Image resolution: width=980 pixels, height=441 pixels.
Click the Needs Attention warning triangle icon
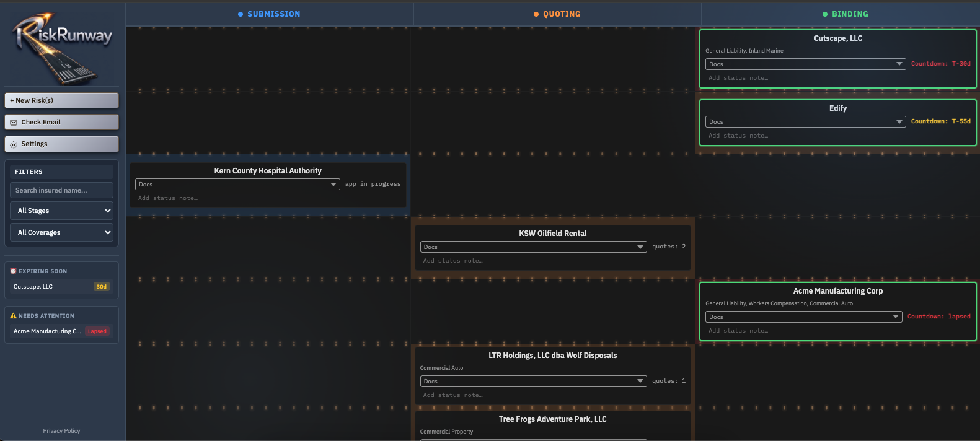pos(14,316)
